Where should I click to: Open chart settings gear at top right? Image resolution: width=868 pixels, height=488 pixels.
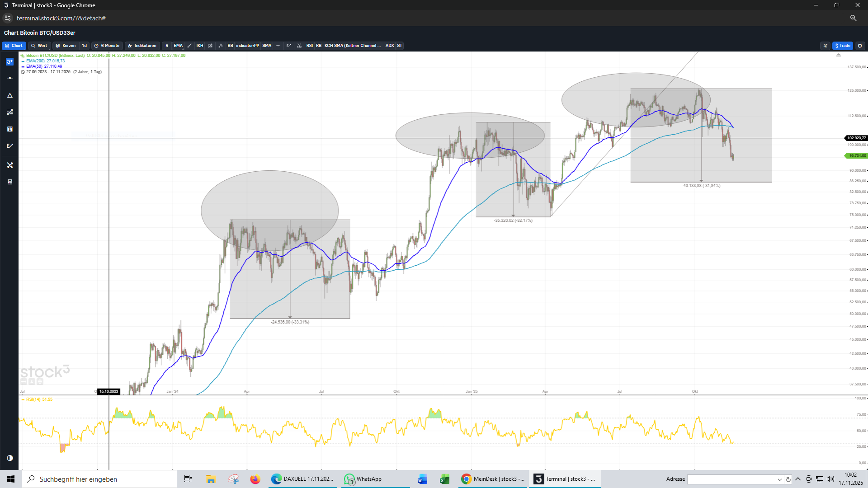(860, 46)
